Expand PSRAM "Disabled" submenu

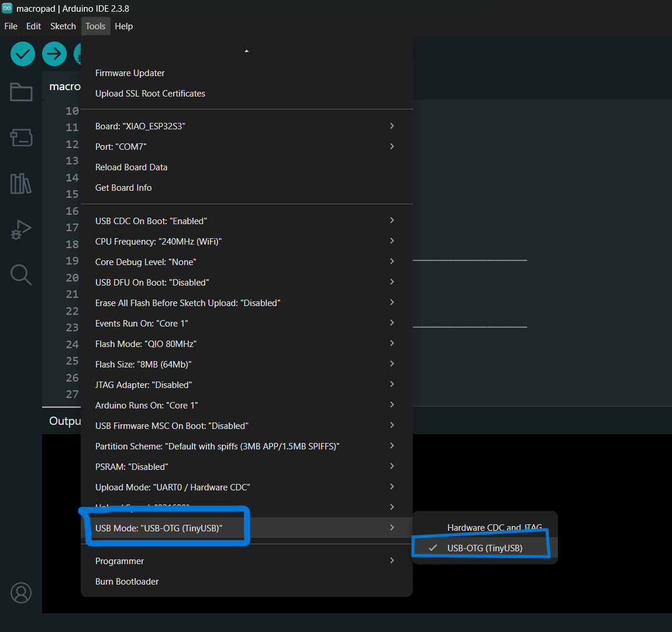pos(246,466)
